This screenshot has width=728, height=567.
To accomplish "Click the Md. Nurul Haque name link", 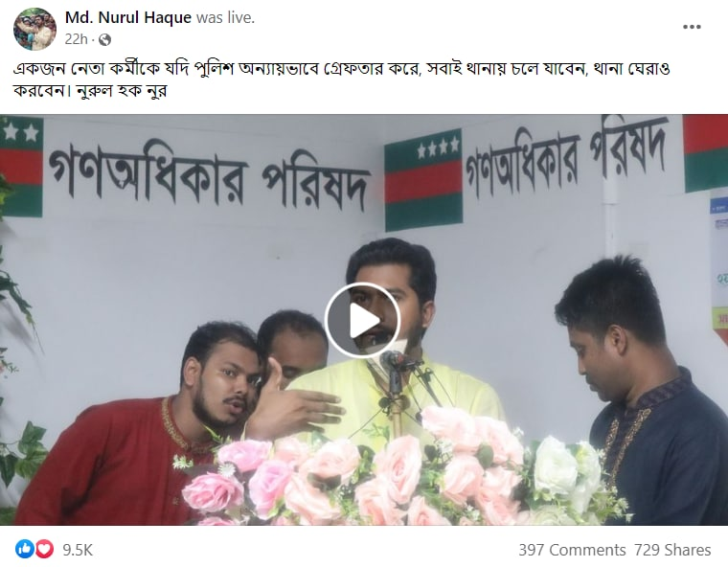I will [x=128, y=17].
